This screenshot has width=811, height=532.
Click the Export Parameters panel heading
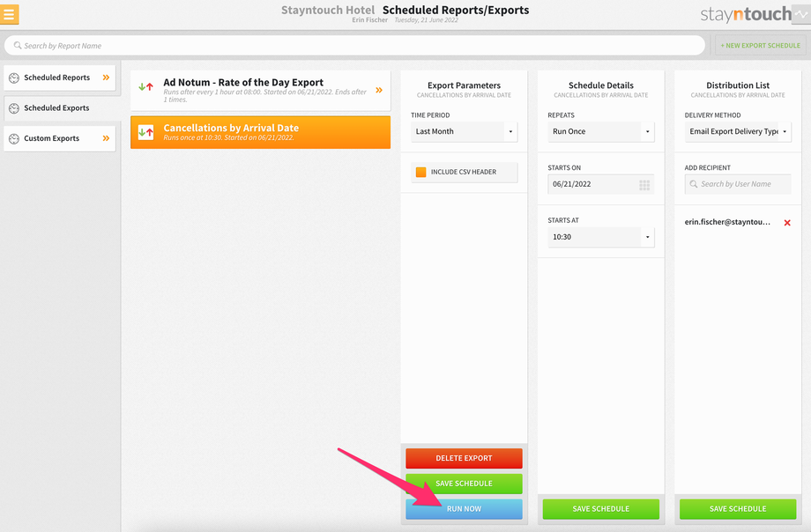point(464,85)
